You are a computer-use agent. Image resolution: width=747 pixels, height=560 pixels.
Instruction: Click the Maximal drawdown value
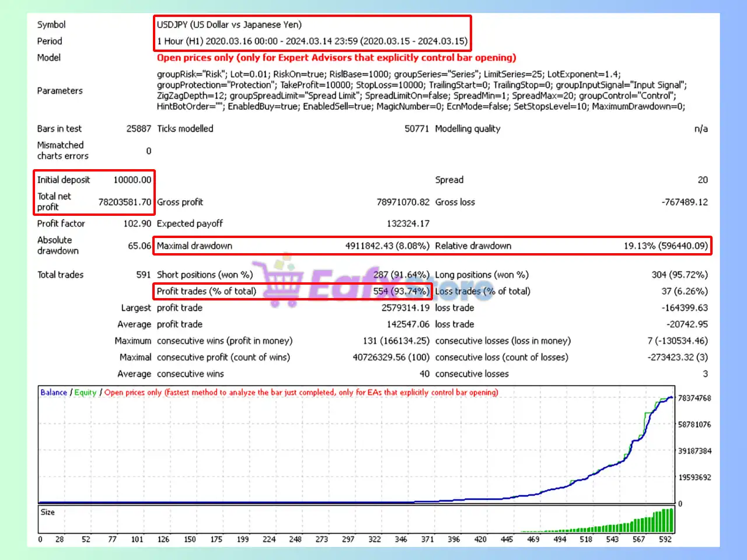point(387,246)
